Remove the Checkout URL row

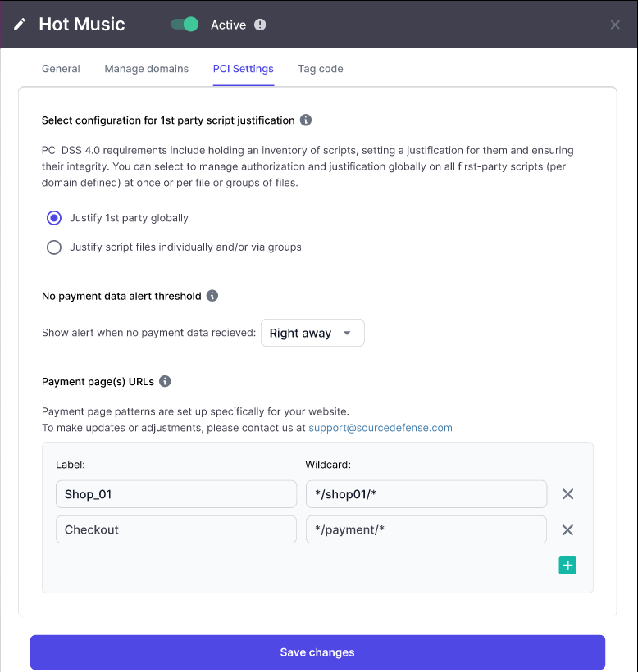(x=567, y=529)
